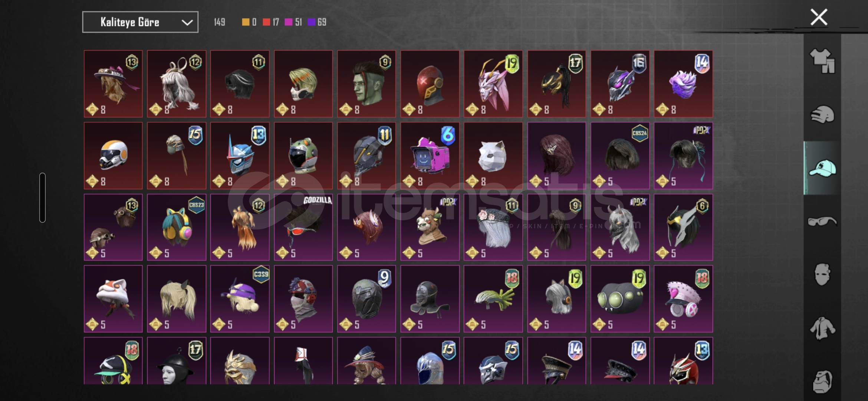
Task: Select the jacket category icon
Action: click(822, 328)
